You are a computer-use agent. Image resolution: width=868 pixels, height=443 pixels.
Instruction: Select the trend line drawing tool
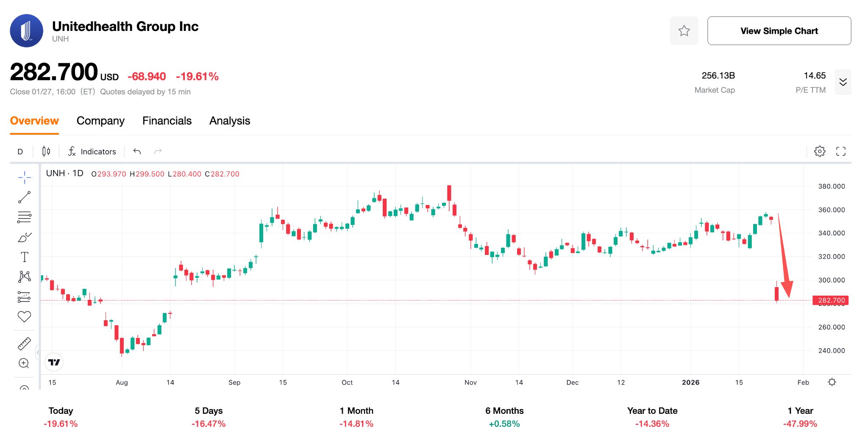click(x=24, y=197)
